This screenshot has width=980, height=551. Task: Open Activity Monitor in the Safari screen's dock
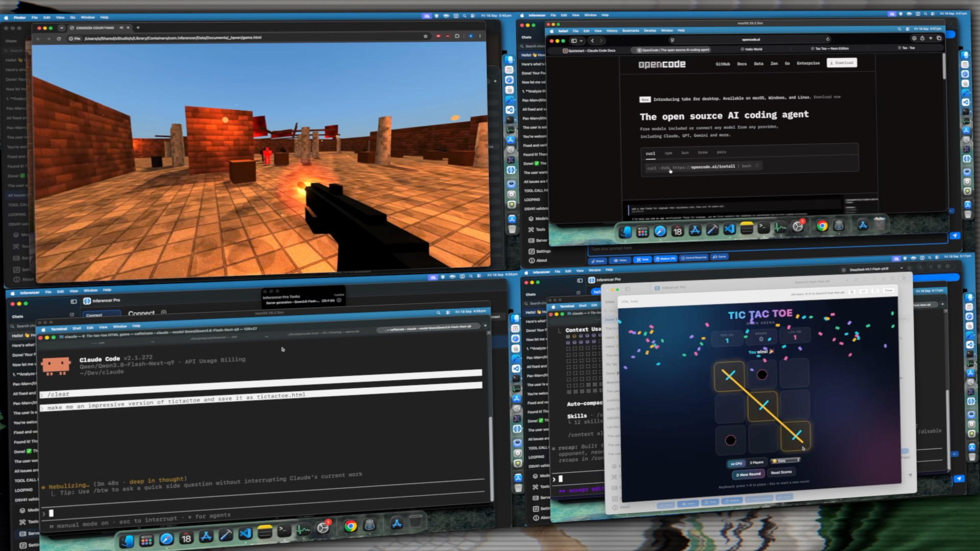[x=780, y=228]
